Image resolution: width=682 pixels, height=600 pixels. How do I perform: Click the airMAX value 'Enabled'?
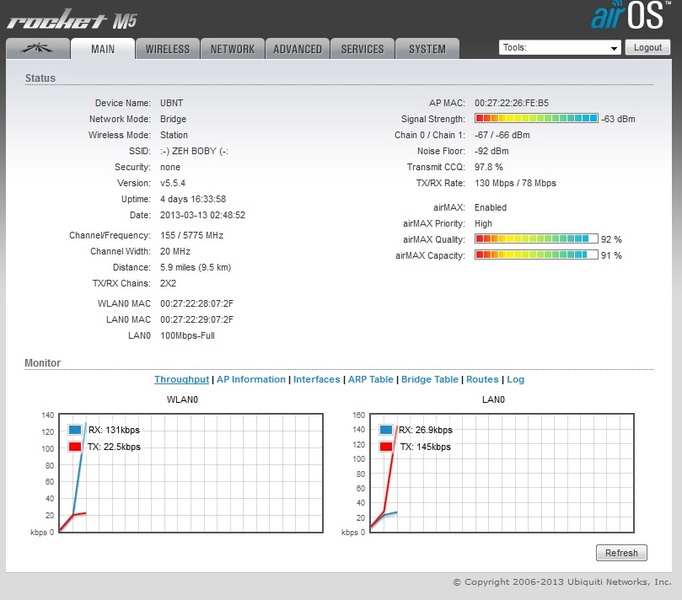coord(491,208)
